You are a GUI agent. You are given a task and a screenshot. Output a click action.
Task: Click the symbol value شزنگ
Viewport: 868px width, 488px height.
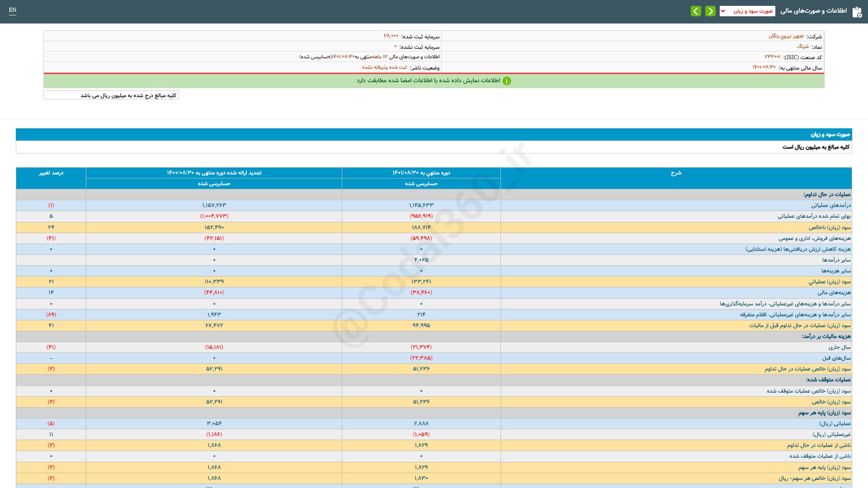(802, 47)
